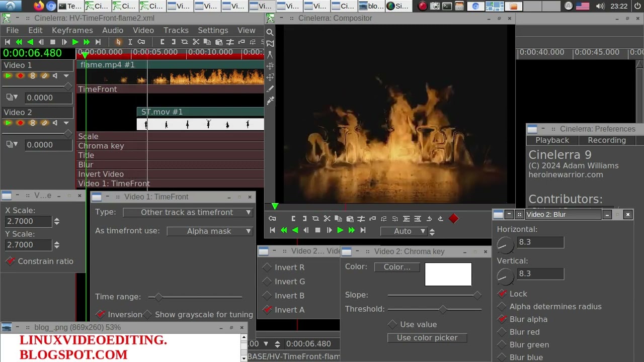Click the white chroma key color swatch
This screenshot has width=644, height=362.
click(x=448, y=275)
